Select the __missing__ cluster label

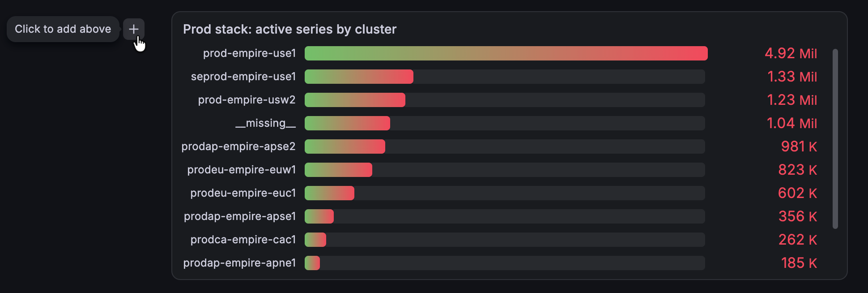pyautogui.click(x=265, y=123)
